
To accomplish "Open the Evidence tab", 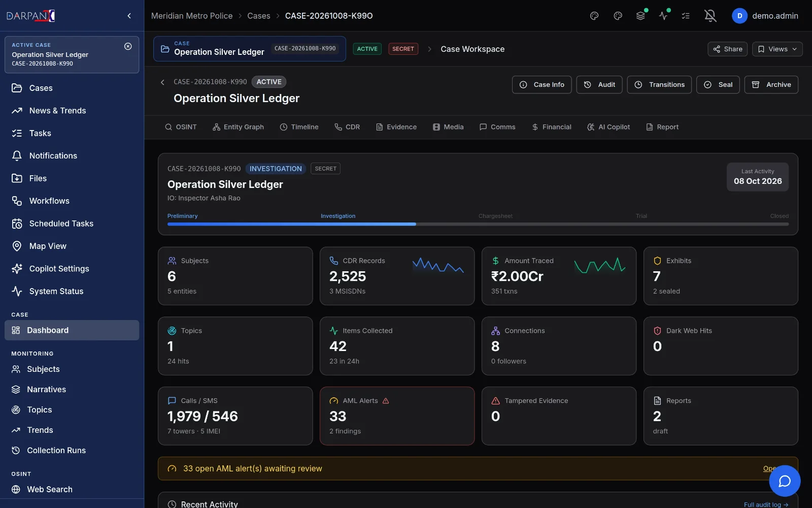I will click(396, 127).
